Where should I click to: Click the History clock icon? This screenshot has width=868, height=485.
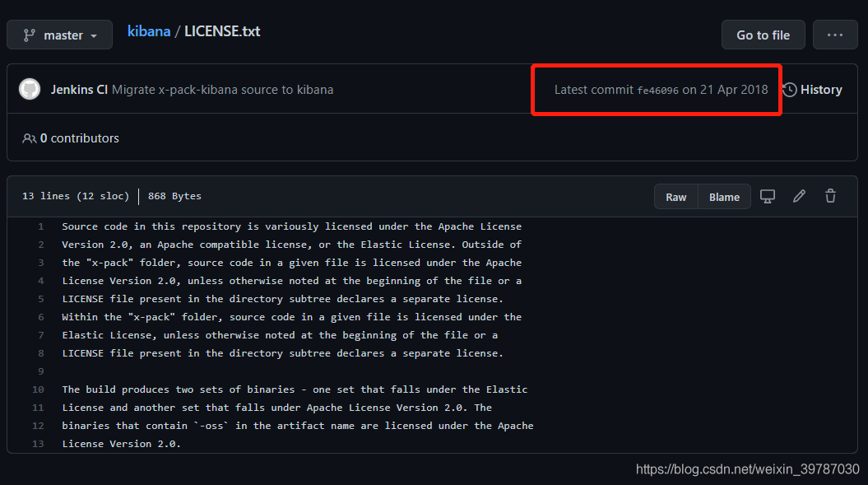click(790, 90)
